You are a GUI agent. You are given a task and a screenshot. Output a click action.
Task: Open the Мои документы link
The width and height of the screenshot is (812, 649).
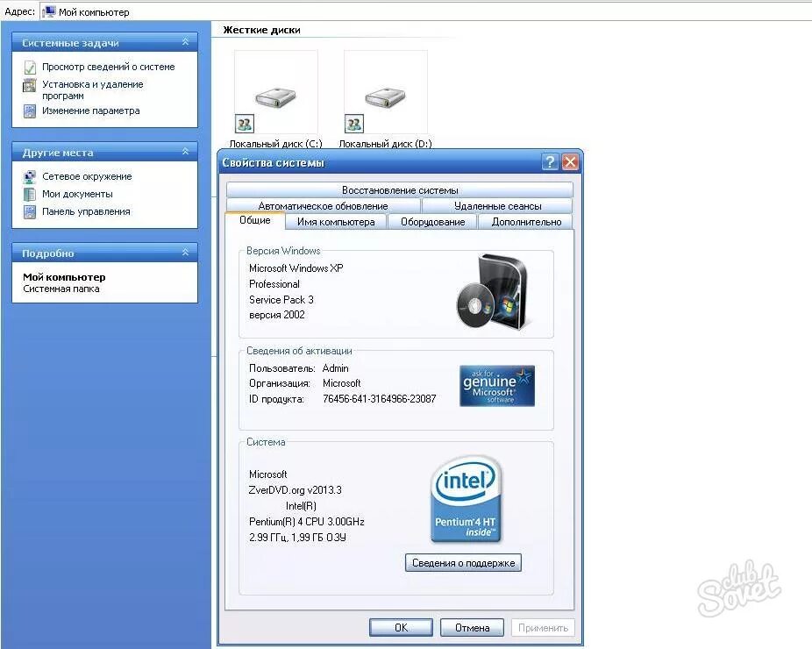tap(77, 194)
